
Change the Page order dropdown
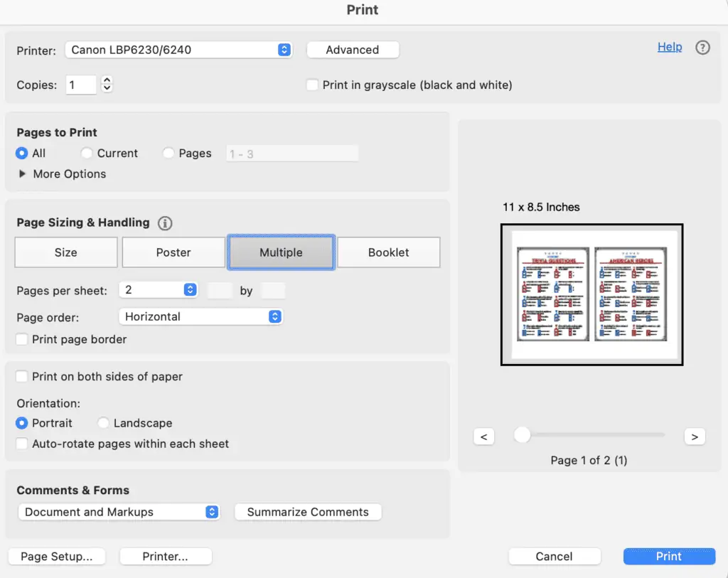point(200,316)
